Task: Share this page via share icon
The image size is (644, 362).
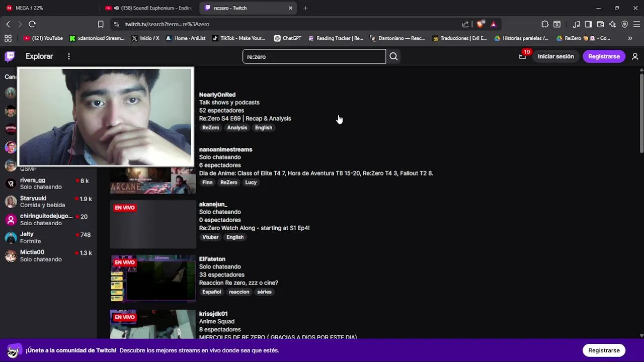Action: click(465, 24)
